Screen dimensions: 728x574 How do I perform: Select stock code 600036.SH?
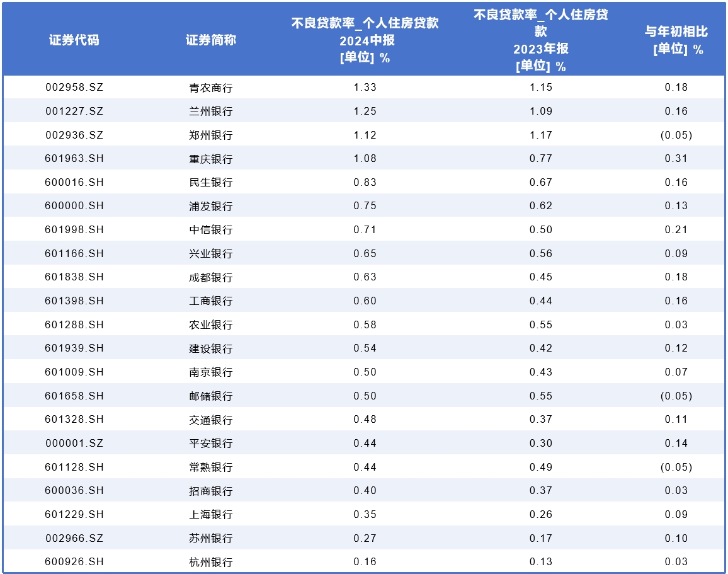[x=74, y=490]
